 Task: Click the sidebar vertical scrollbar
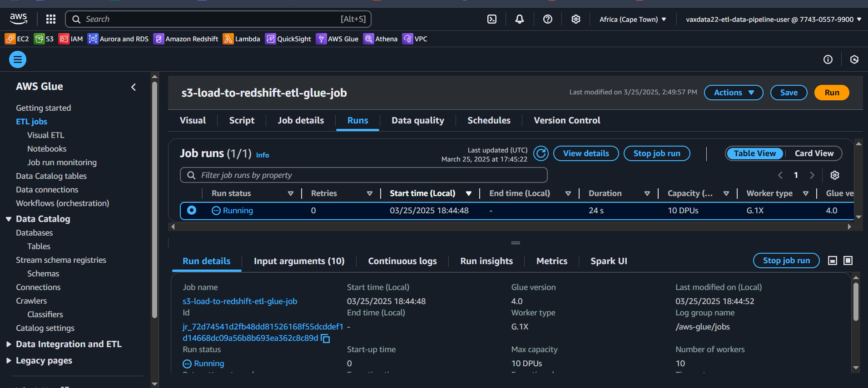point(154,200)
